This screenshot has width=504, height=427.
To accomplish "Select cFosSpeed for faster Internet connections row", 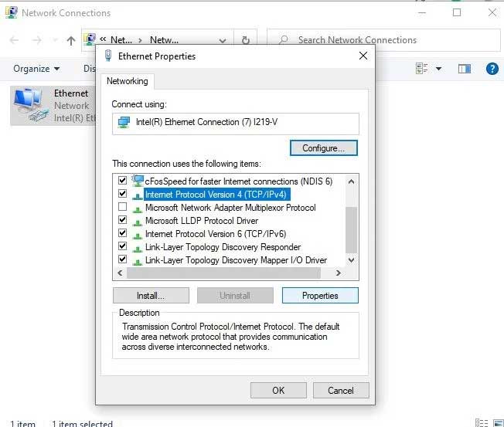I will 239,181.
